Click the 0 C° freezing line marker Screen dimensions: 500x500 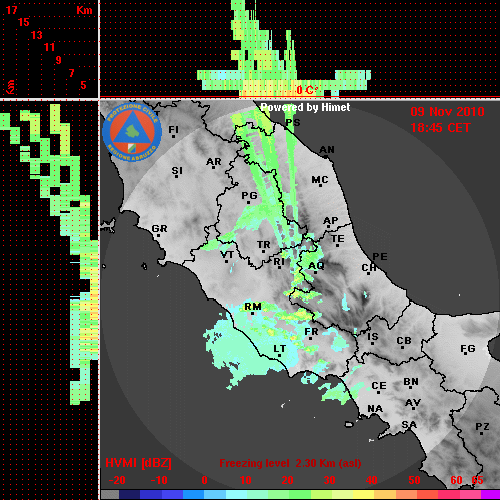coord(307,90)
